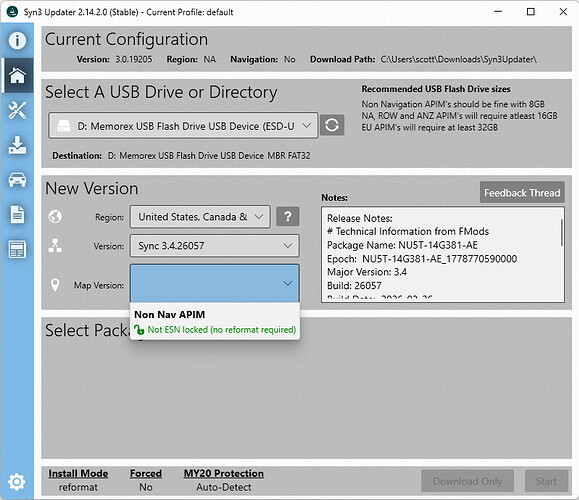Click the MY20 Protection link

coord(224,473)
